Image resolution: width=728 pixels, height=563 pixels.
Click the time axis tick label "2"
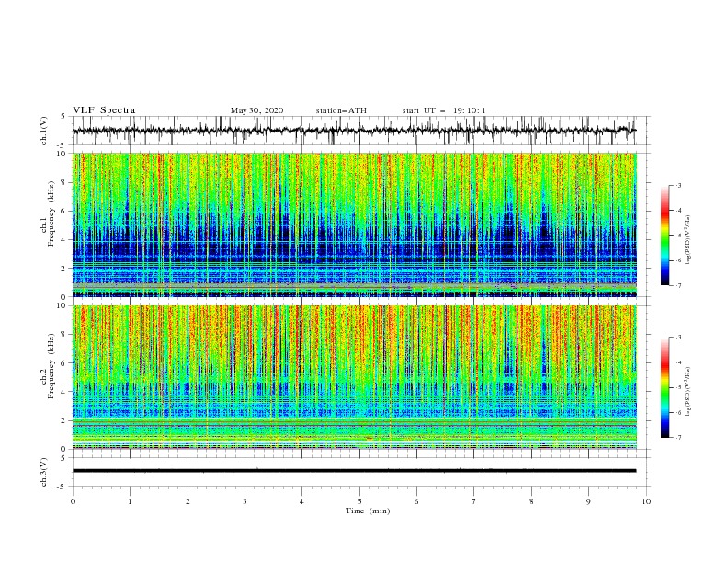click(x=188, y=501)
